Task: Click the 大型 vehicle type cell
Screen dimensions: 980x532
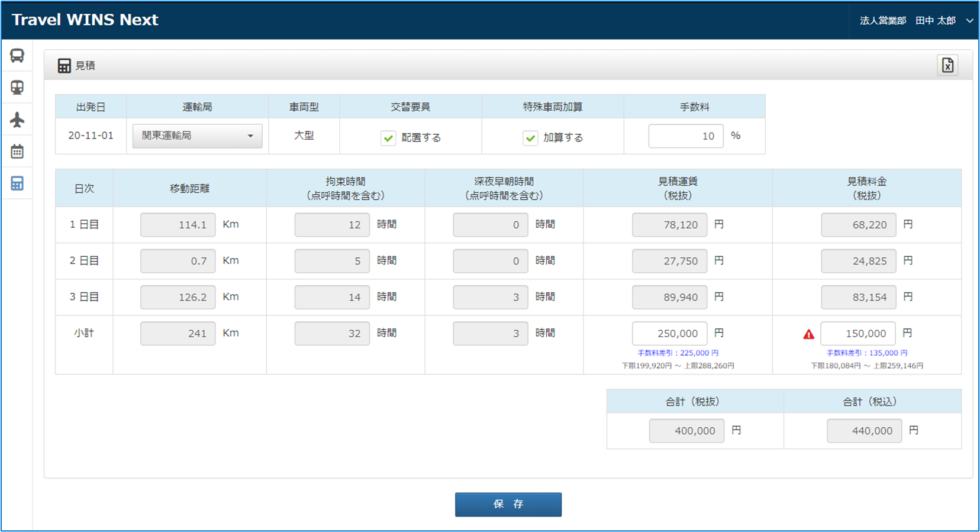Action: 304,136
